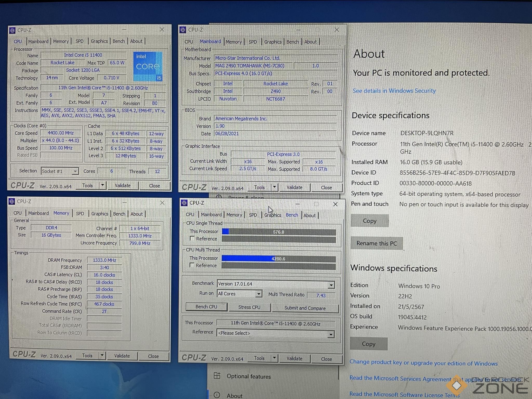Enable Reference checkbox under CPU Multi Thread
This screenshot has width=532, height=399.
click(192, 265)
